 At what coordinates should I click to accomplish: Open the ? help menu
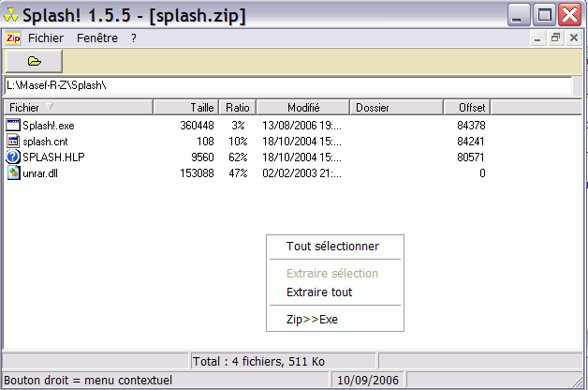134,38
